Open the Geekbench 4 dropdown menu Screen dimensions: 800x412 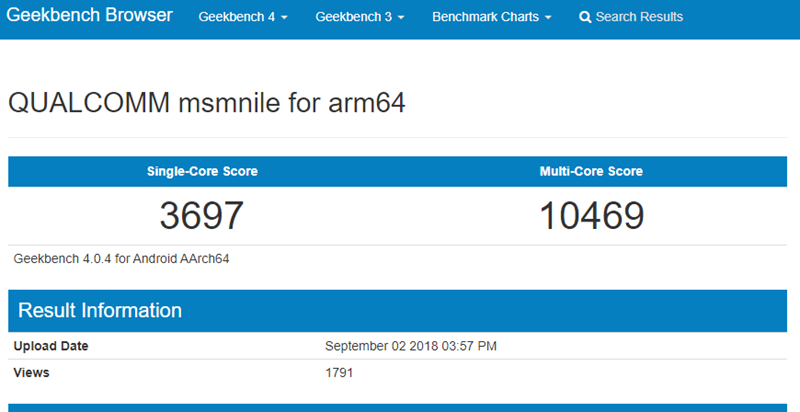[x=243, y=17]
